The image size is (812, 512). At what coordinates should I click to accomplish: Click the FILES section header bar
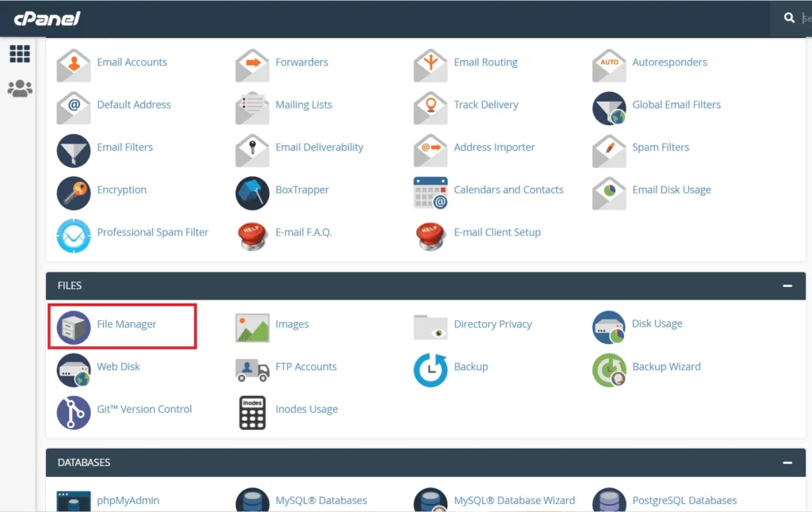[x=426, y=286]
